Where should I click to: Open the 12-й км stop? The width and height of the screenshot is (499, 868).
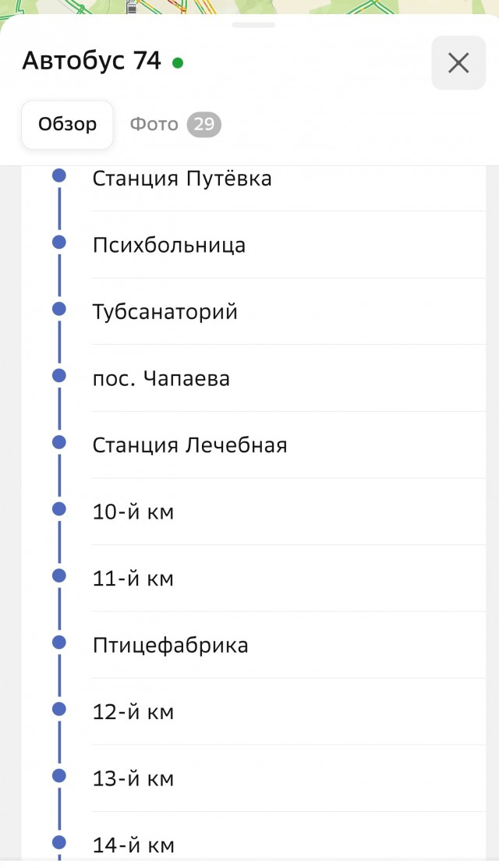(x=134, y=712)
